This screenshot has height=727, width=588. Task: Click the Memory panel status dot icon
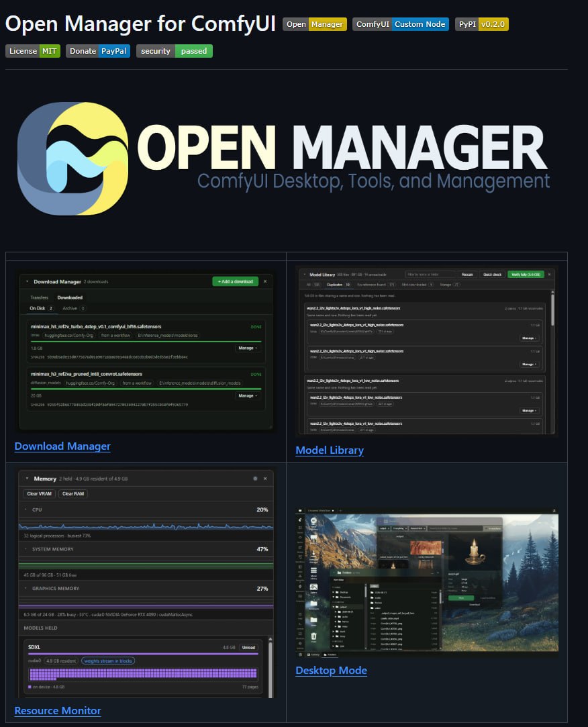pyautogui.click(x=255, y=479)
